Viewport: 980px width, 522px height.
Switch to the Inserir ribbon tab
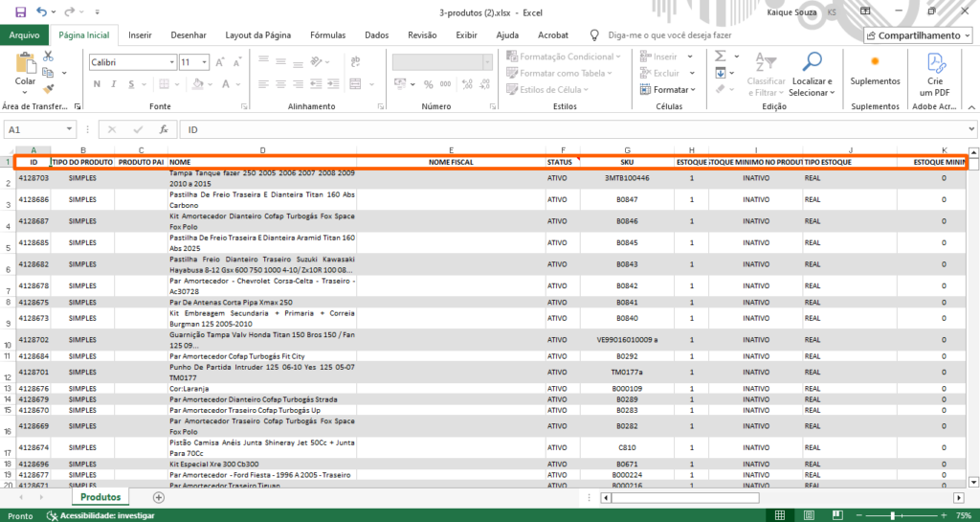(x=140, y=35)
